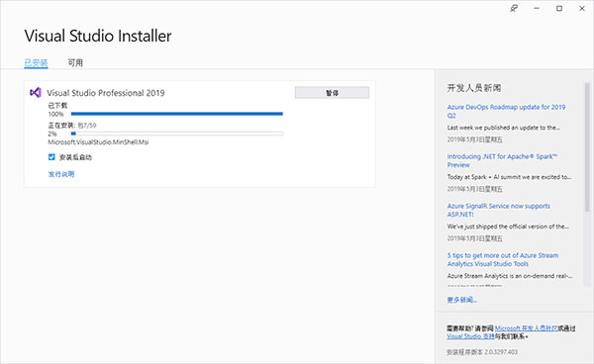The image size is (594, 364).
Task: Click the 包7/59 package count text
Action: point(87,126)
